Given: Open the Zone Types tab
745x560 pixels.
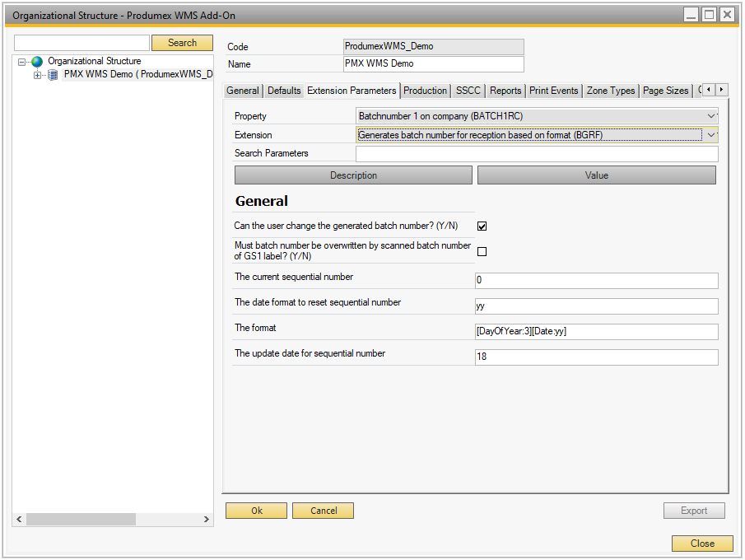Looking at the screenshot, I should pyautogui.click(x=610, y=91).
